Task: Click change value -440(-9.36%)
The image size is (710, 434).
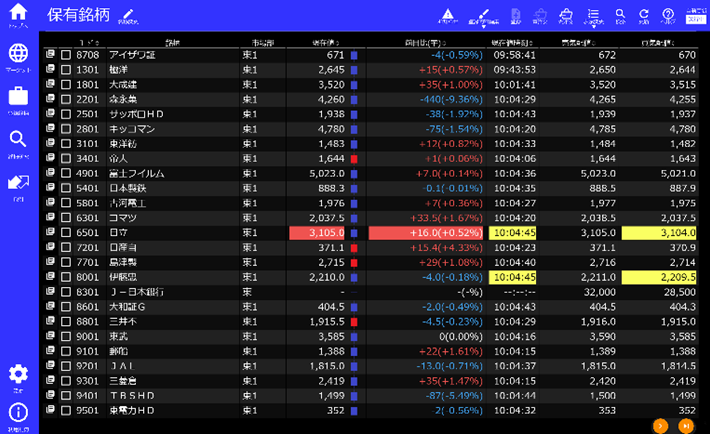Action: [x=451, y=100]
